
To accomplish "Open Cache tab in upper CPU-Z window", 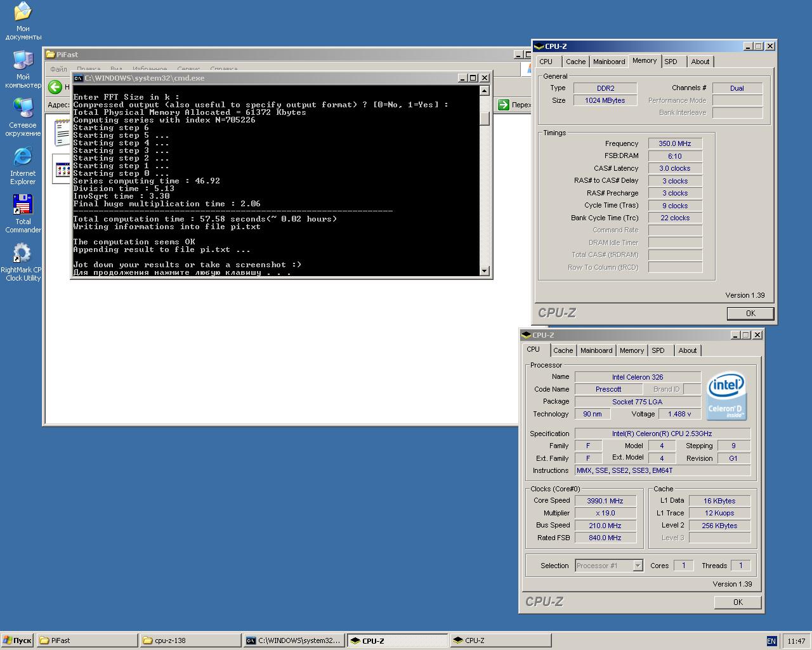I will click(x=576, y=62).
